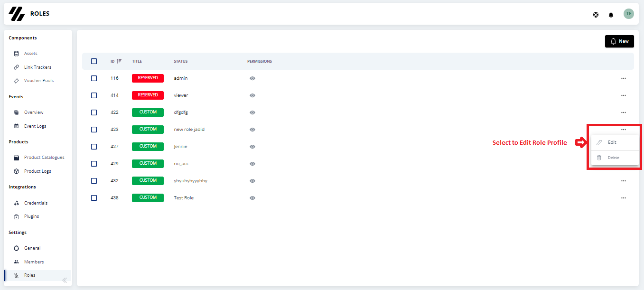Sort table by STATUS column header

[180, 61]
